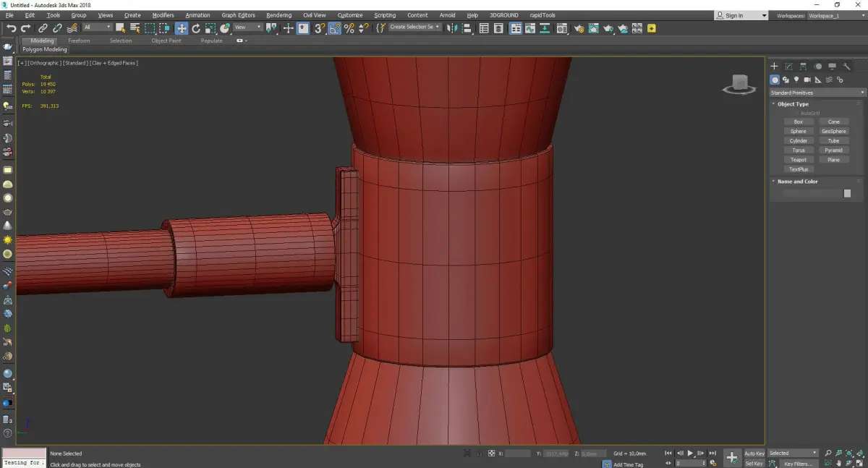
Task: Open the Motion command panel tab
Action: [818, 66]
